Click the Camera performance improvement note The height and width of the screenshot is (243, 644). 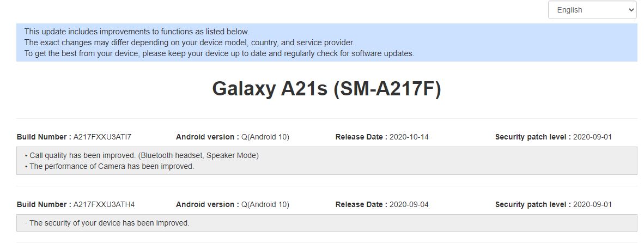pyautogui.click(x=112, y=166)
